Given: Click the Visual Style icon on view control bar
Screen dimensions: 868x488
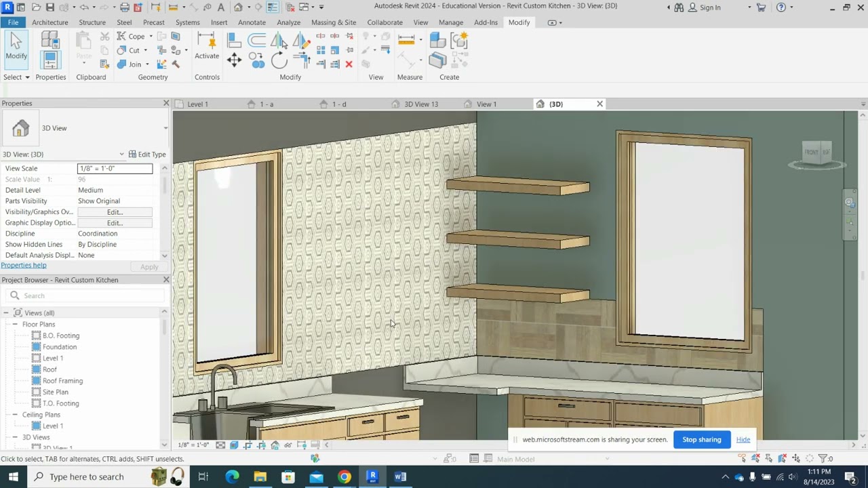Looking at the screenshot, I should coord(234,445).
